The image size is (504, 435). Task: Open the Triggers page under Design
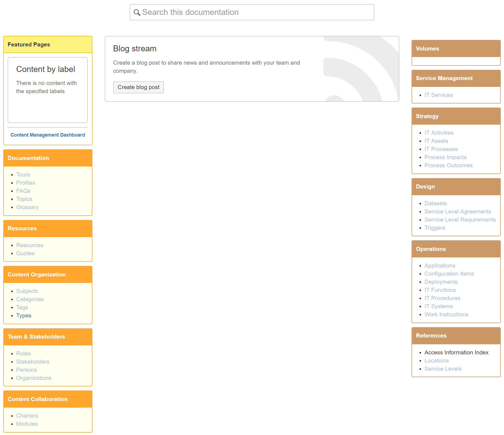tap(434, 228)
